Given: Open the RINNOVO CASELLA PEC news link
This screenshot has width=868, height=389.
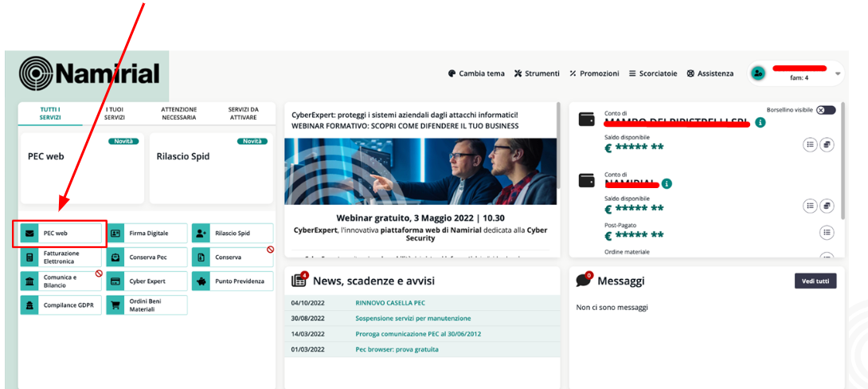Looking at the screenshot, I should click(x=390, y=303).
